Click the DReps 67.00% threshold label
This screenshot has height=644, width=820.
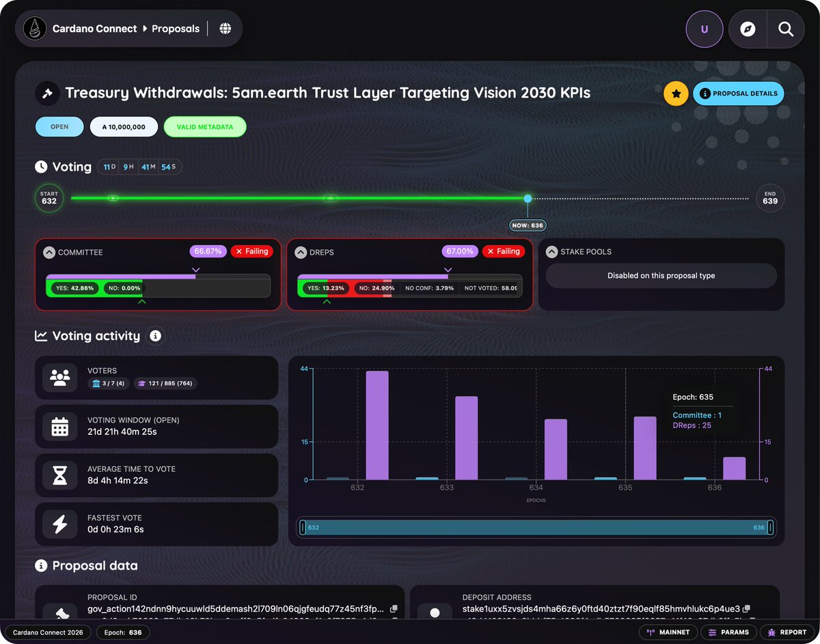[x=460, y=251]
